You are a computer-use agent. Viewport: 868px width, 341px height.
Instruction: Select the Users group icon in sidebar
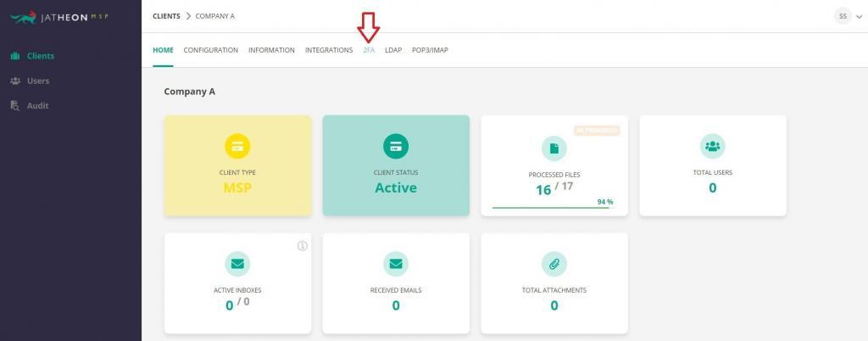[x=15, y=81]
